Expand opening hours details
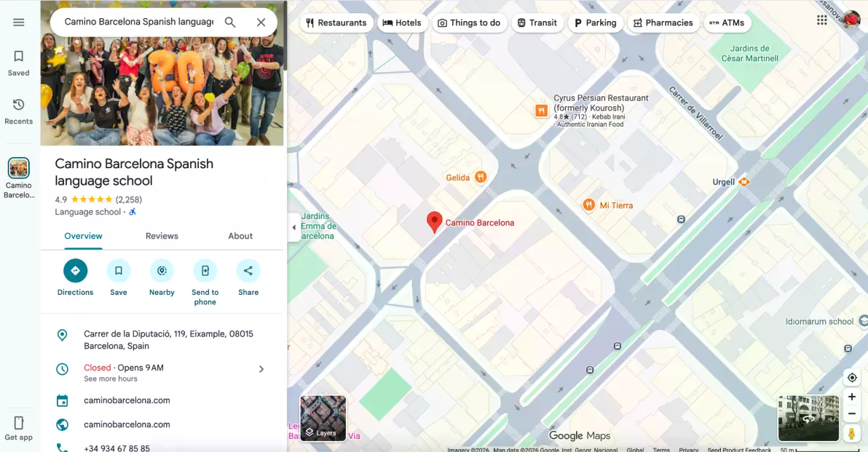This screenshot has height=452, width=868. pos(261,369)
